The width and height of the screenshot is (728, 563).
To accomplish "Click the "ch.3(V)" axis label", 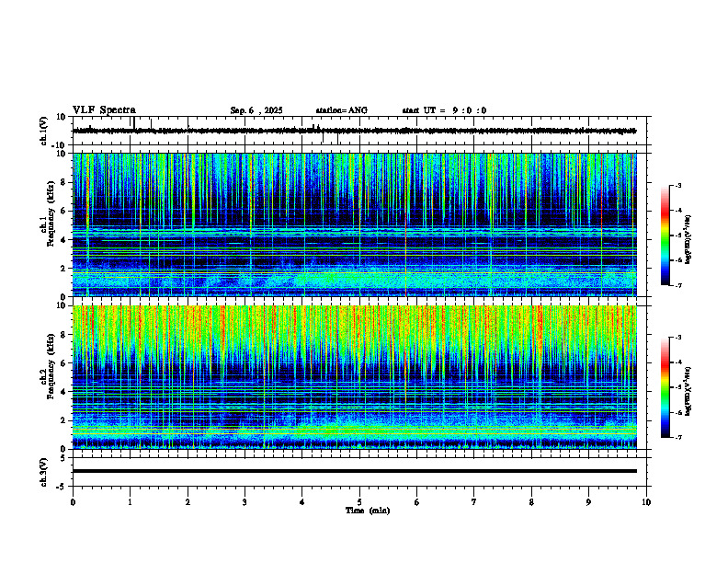I will click(44, 473).
